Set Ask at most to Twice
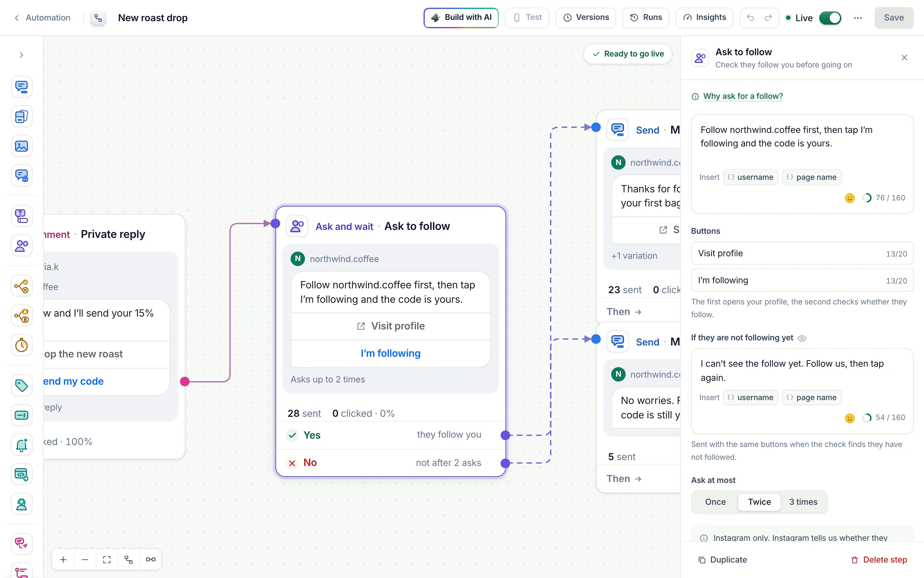This screenshot has width=924, height=578. [759, 502]
